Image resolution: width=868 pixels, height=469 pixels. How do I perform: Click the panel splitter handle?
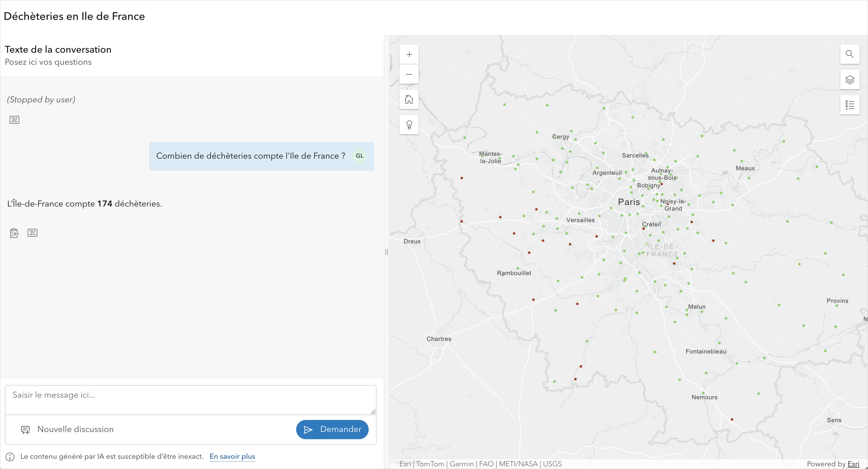386,252
